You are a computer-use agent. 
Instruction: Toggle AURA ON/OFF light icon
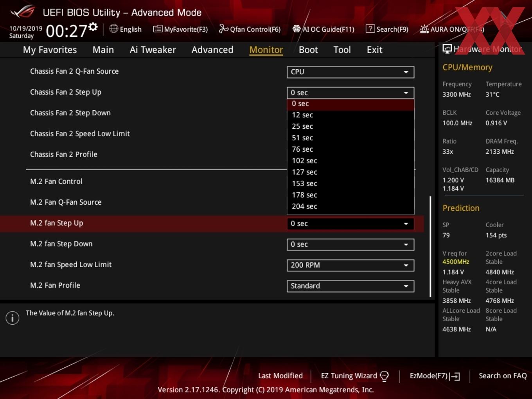click(424, 29)
